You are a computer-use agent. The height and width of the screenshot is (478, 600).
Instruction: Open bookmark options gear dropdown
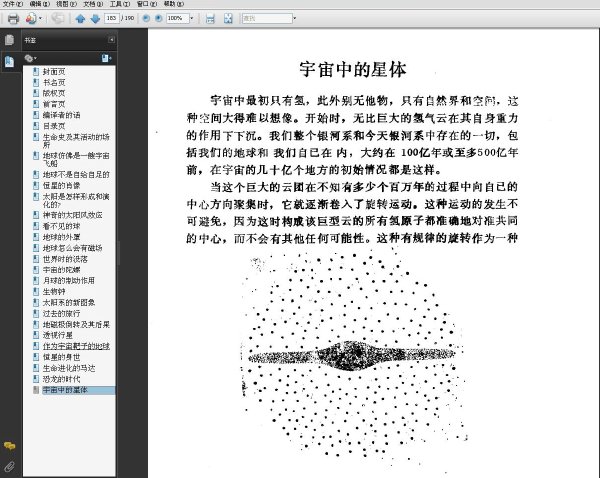tap(31, 58)
